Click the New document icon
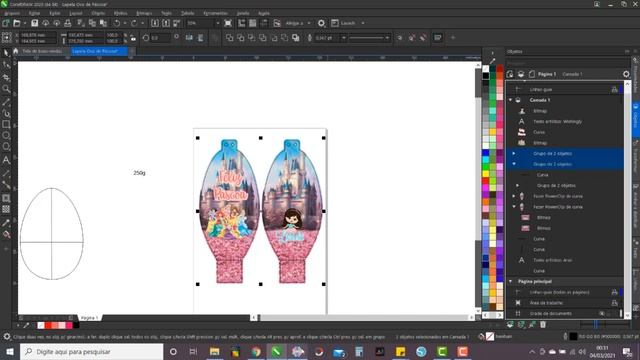 click(6, 23)
